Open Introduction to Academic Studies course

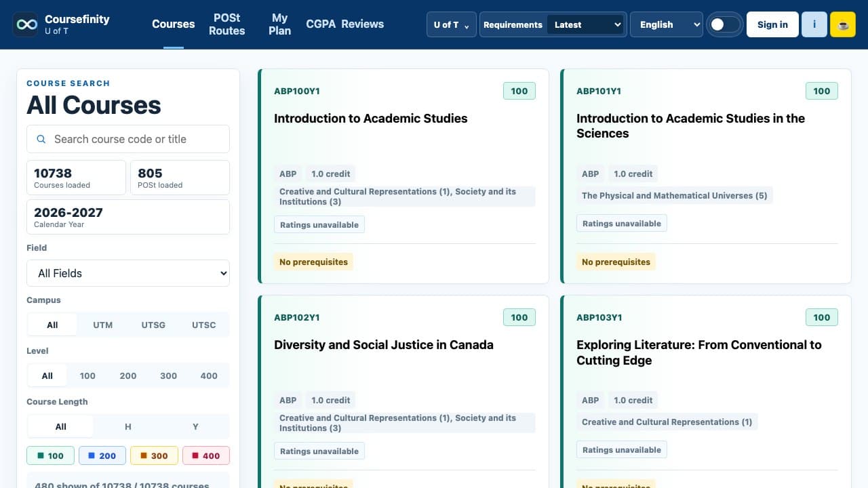(x=371, y=119)
